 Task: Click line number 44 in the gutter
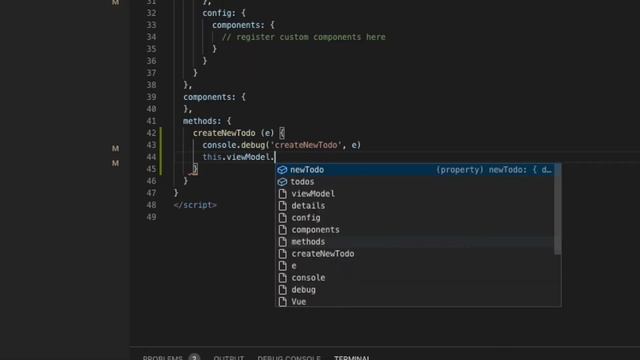pyautogui.click(x=151, y=157)
